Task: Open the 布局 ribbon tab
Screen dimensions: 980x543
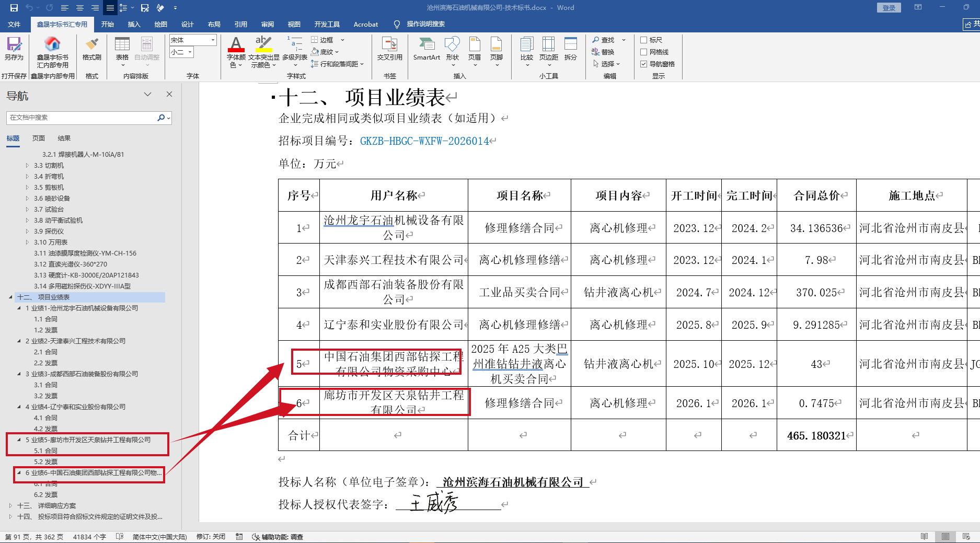Action: (214, 24)
